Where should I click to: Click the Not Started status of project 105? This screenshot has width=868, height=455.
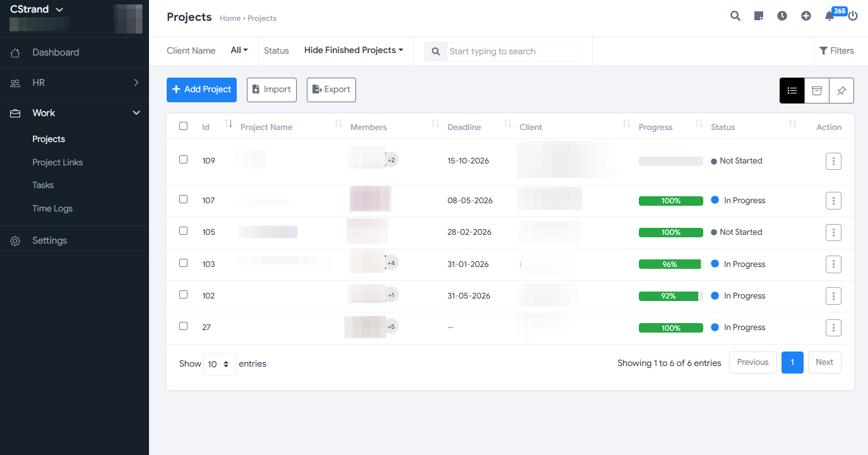click(737, 232)
